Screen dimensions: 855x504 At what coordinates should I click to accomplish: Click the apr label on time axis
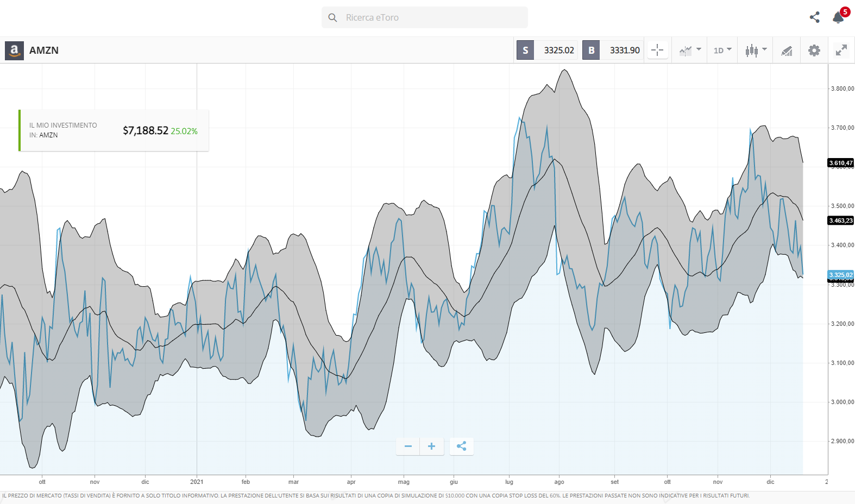(351, 482)
